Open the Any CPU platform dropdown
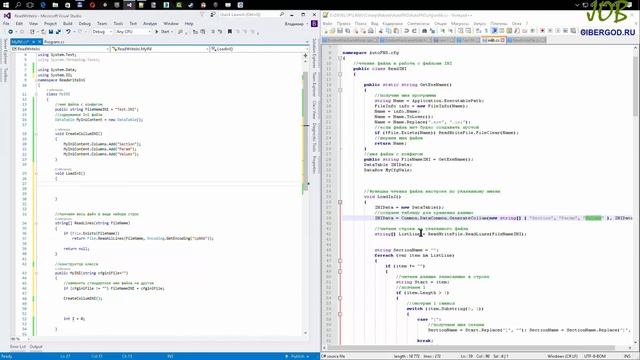640x360 pixels. tap(133, 31)
